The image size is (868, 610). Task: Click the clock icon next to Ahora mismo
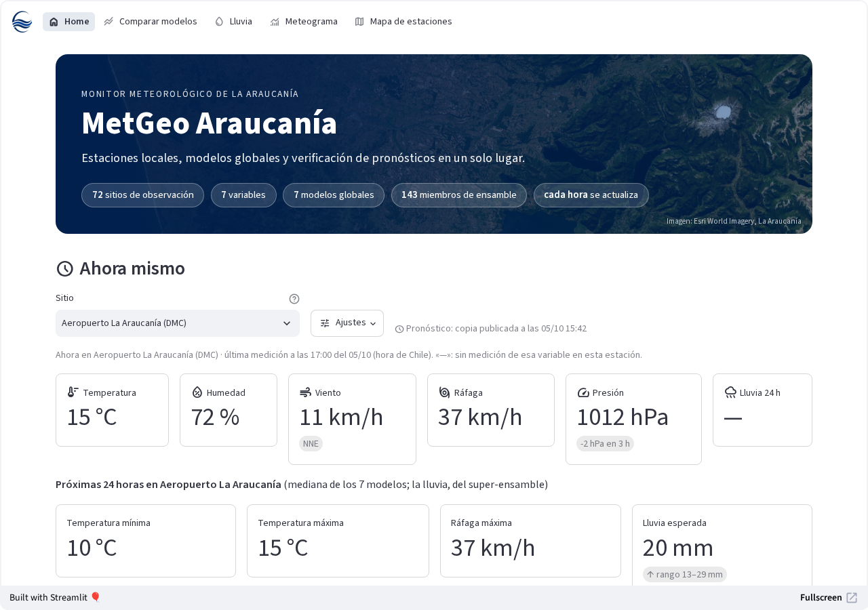click(64, 269)
